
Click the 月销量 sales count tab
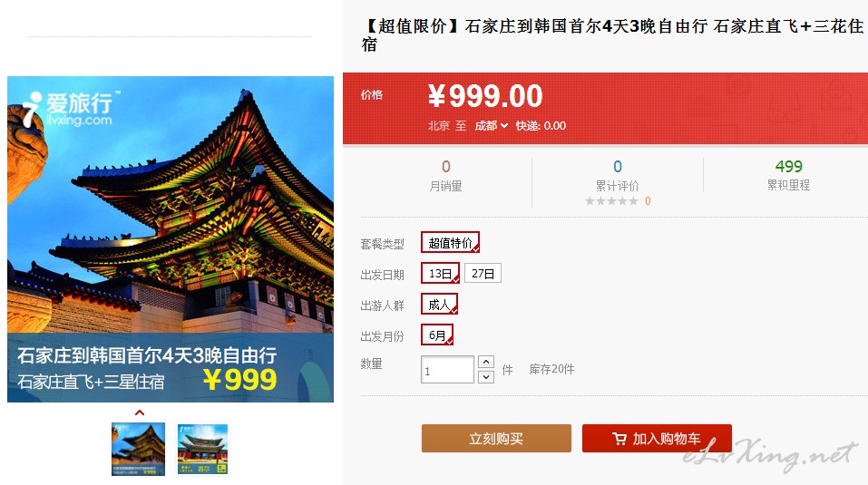445,176
